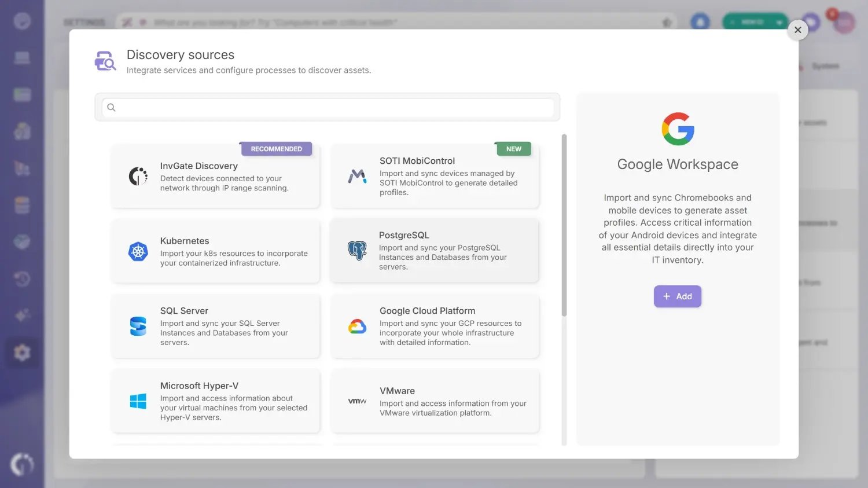Click the sources list vertical scrollbar
Image resolution: width=868 pixels, height=488 pixels.
(x=564, y=226)
